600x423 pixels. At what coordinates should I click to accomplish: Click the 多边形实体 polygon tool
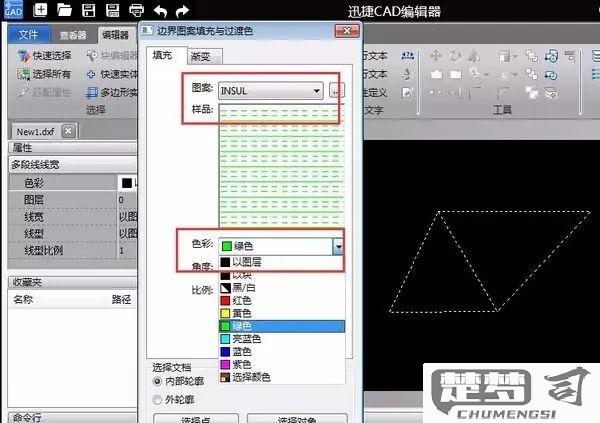coord(112,92)
